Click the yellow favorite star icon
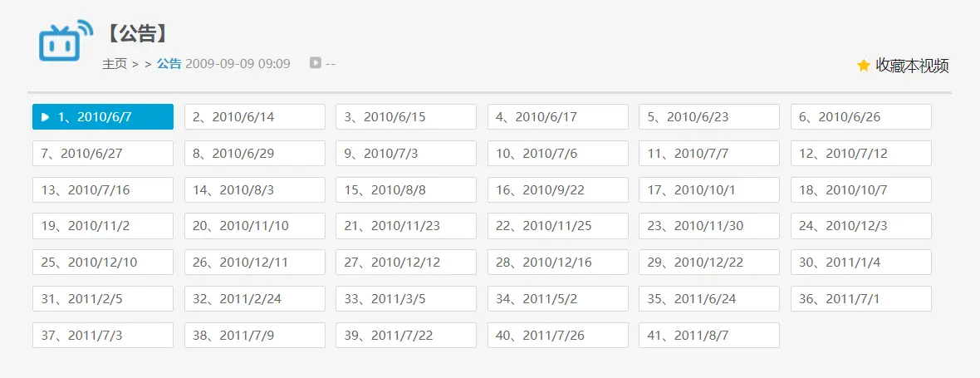The height and width of the screenshot is (378, 980). coord(864,66)
